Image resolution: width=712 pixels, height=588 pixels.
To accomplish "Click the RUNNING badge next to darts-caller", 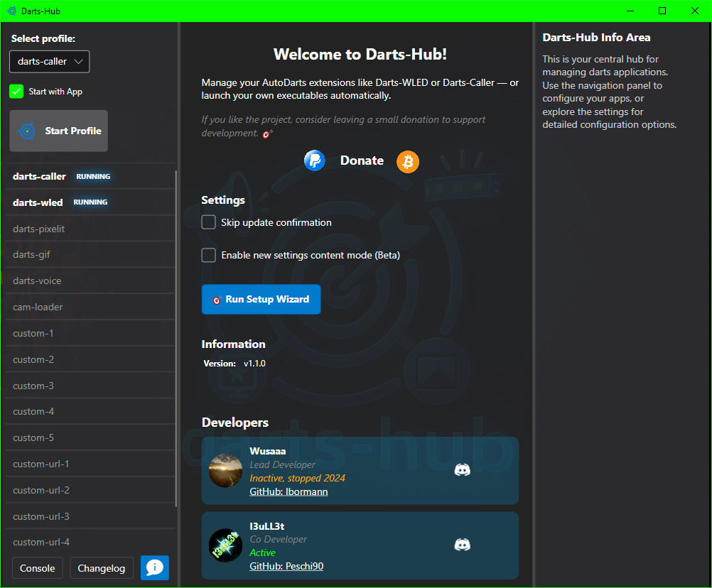I will (x=93, y=177).
